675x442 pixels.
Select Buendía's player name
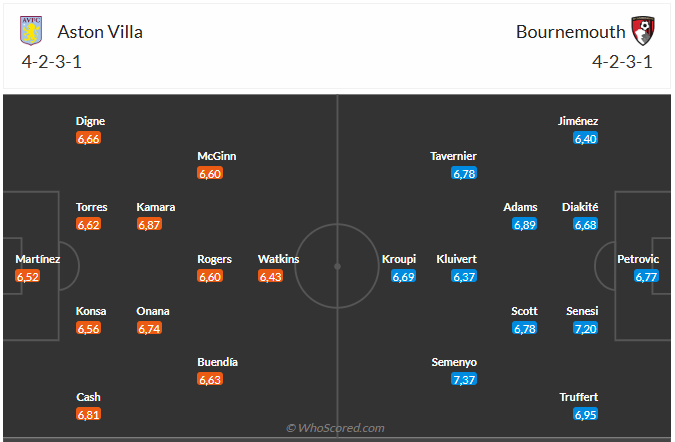coord(218,362)
